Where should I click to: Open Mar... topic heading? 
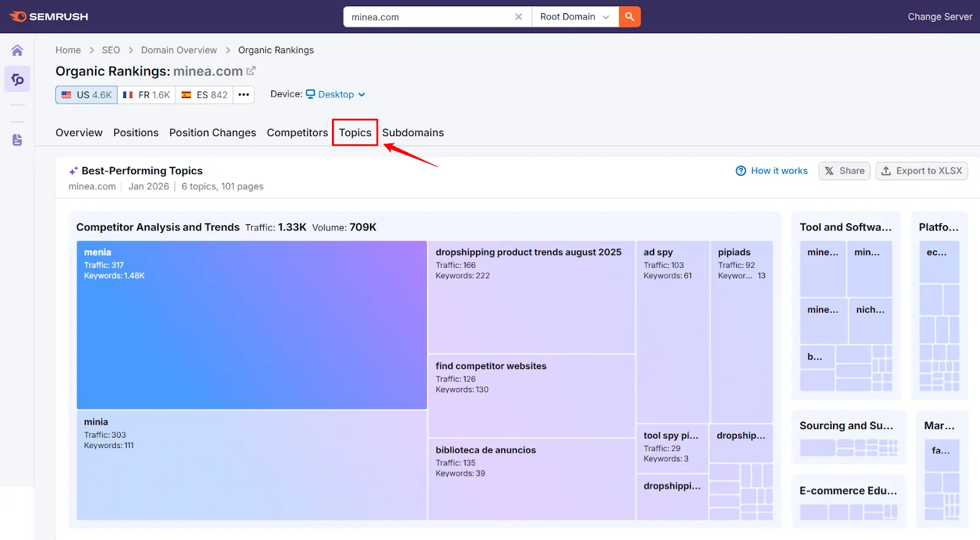(x=939, y=425)
